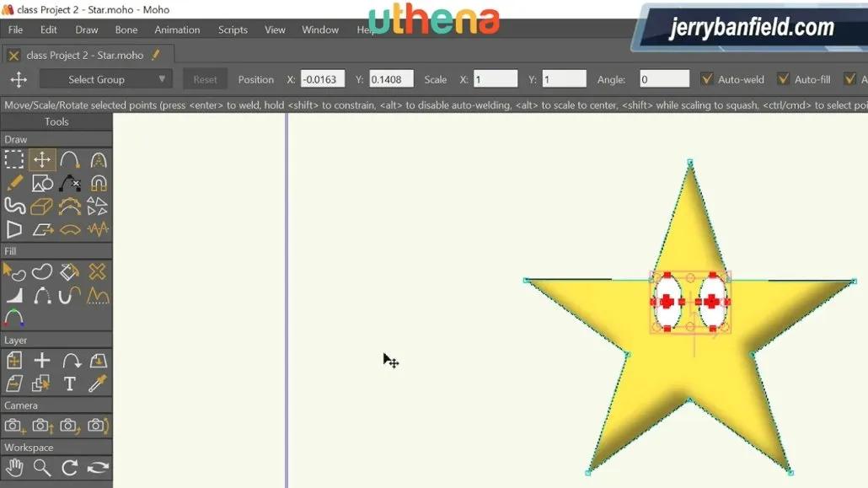
Task: Click the Reset button
Action: click(205, 79)
